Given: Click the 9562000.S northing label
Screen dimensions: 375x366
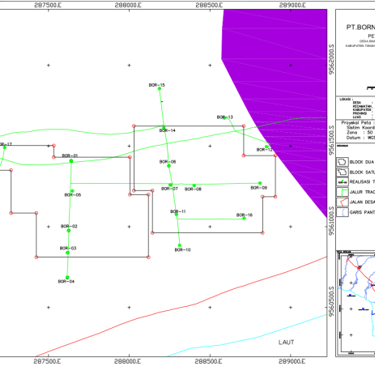Looking at the screenshot, I should click(332, 59).
